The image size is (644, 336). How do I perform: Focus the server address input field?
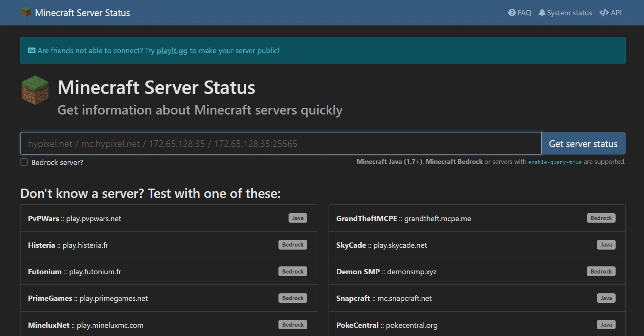click(281, 143)
